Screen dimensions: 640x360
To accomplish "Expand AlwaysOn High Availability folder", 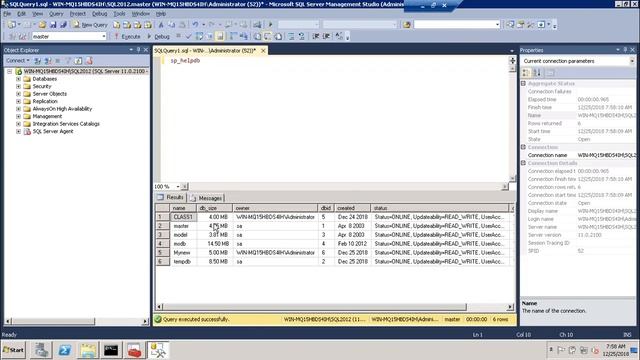I will click(x=18, y=109).
